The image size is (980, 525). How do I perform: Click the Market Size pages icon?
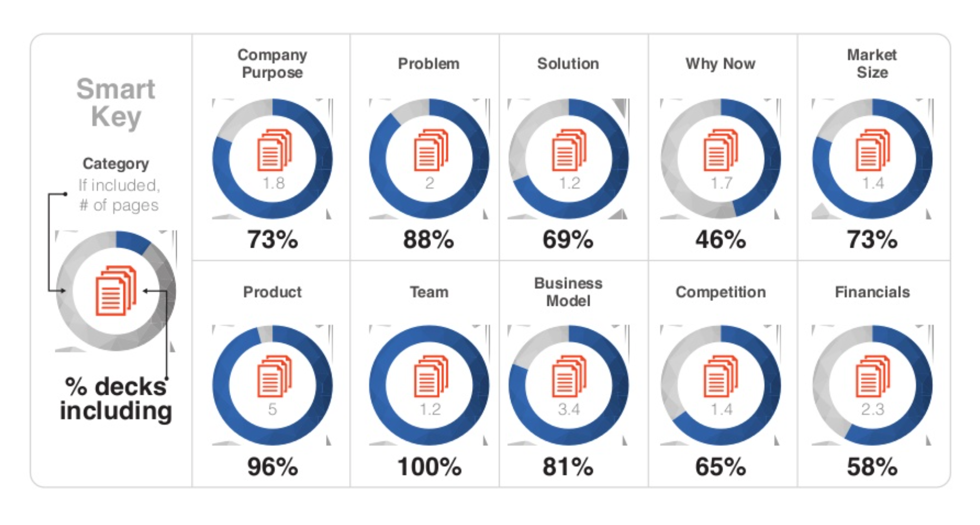click(x=872, y=150)
